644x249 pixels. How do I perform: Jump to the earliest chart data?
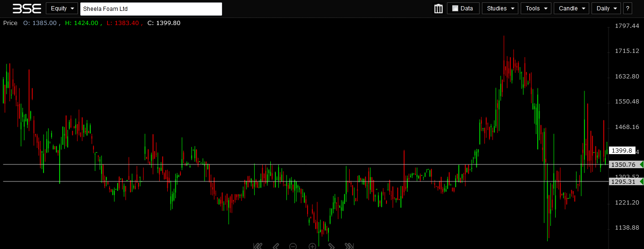tap(258, 246)
